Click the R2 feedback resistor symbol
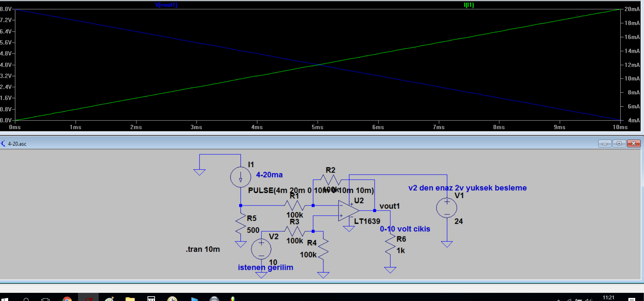 coord(330,179)
